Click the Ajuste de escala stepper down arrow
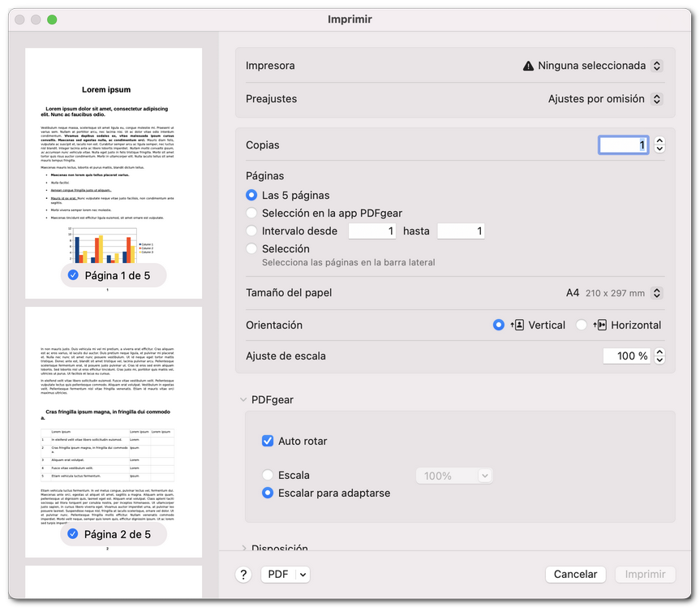This screenshot has width=700, height=608. click(658, 360)
